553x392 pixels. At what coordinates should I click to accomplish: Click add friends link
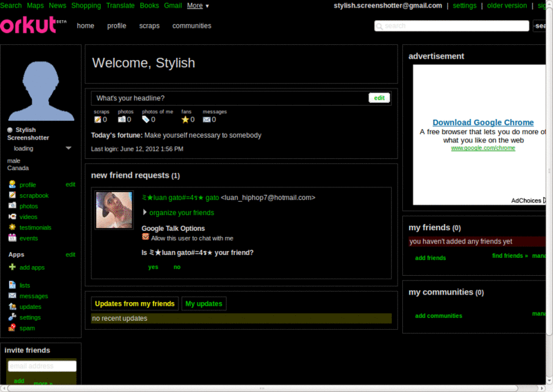coord(430,258)
